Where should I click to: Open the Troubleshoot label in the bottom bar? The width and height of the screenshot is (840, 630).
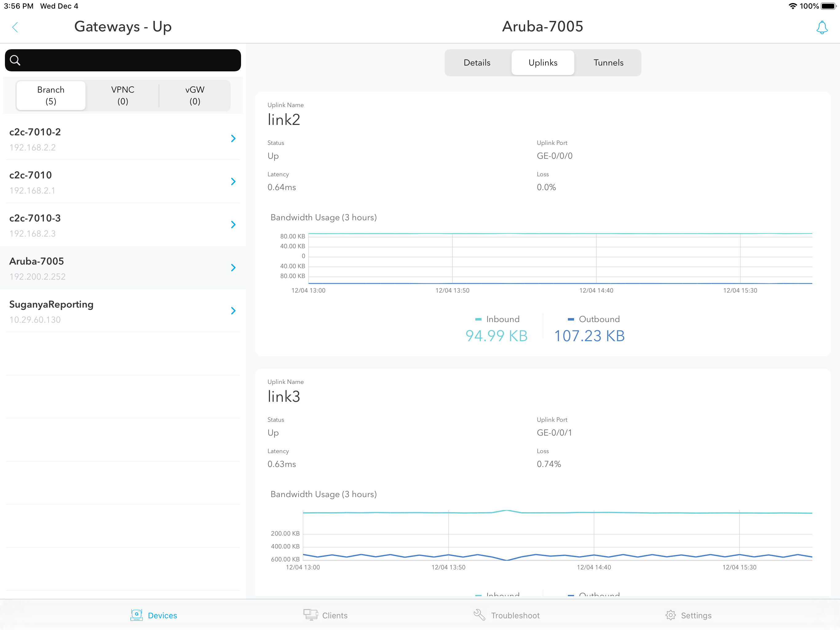click(515, 616)
